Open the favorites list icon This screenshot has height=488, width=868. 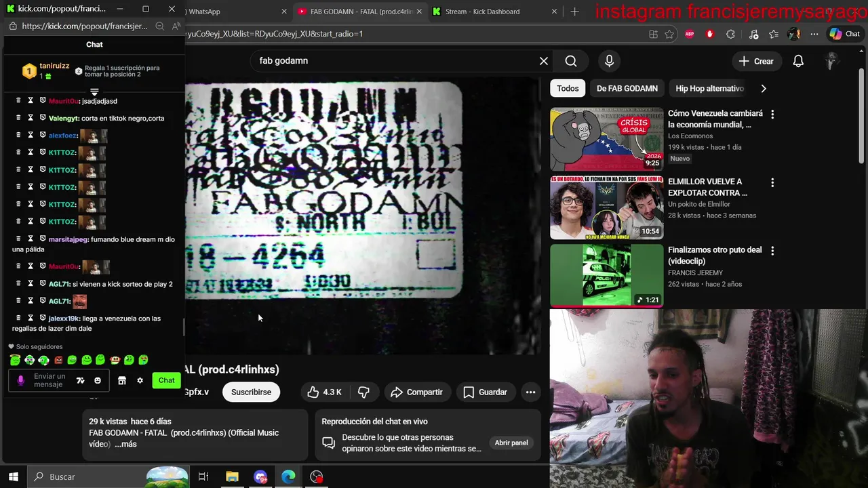pyautogui.click(x=774, y=34)
